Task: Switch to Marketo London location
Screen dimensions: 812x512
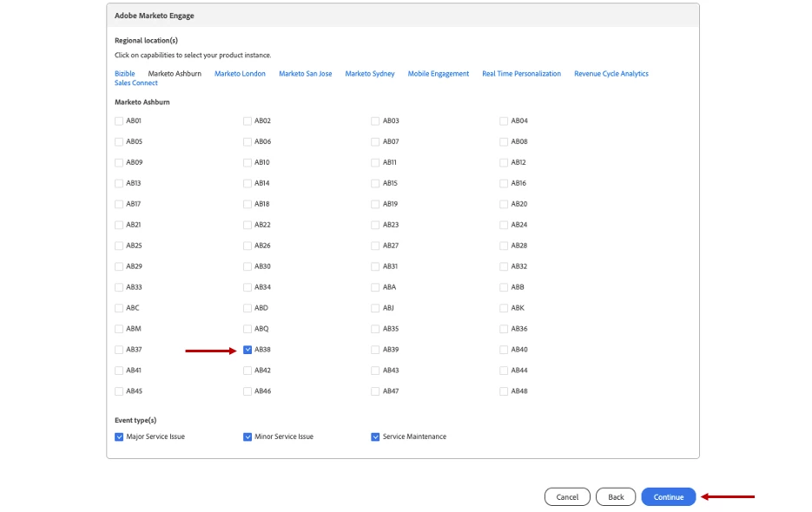Action: coord(240,74)
